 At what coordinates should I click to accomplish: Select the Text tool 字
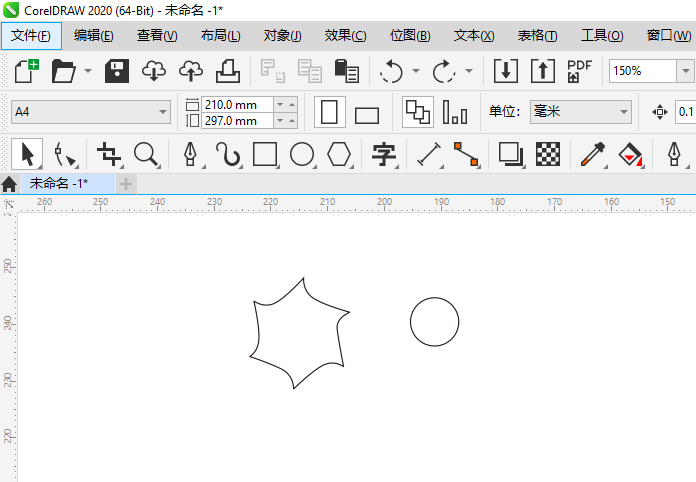point(384,154)
